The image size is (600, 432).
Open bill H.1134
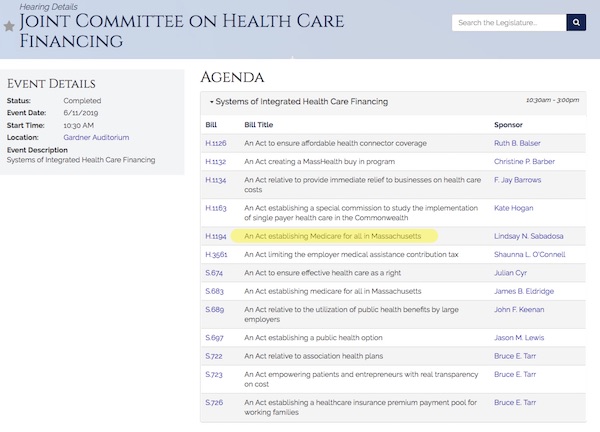(x=216, y=180)
